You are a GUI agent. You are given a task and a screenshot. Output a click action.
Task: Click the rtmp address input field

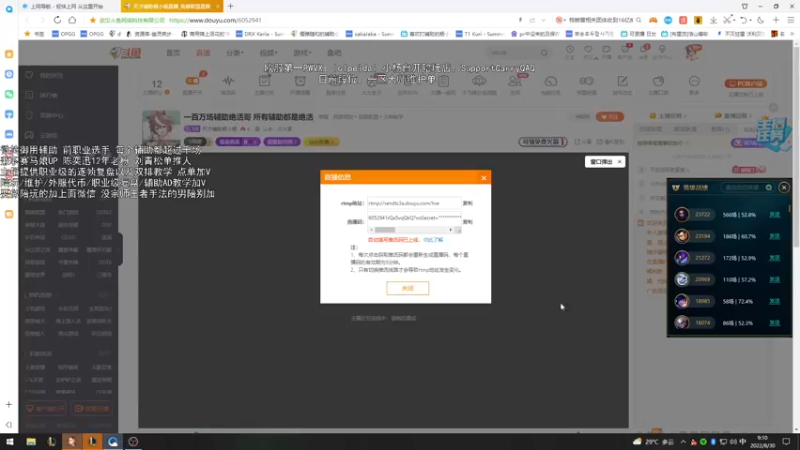[x=414, y=203]
